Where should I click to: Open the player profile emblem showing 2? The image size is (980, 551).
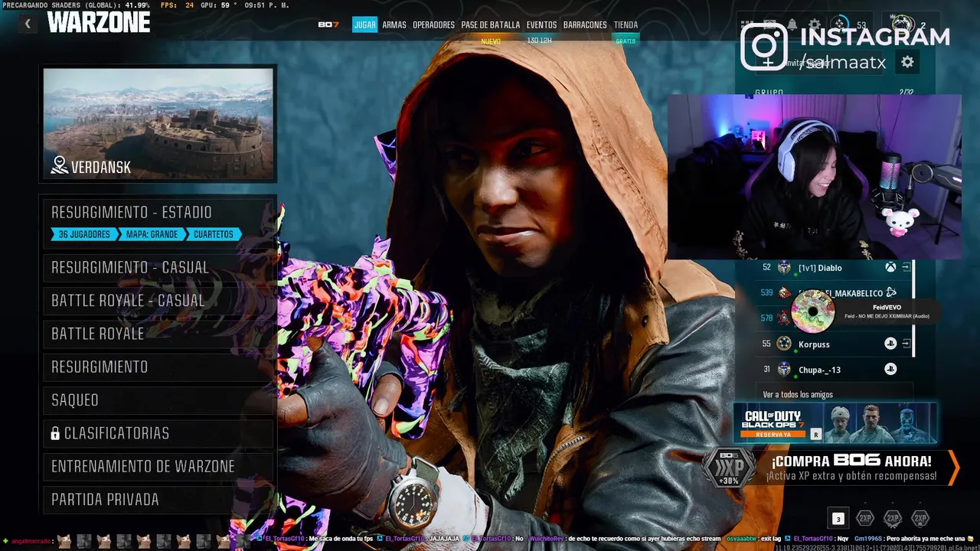tap(903, 24)
